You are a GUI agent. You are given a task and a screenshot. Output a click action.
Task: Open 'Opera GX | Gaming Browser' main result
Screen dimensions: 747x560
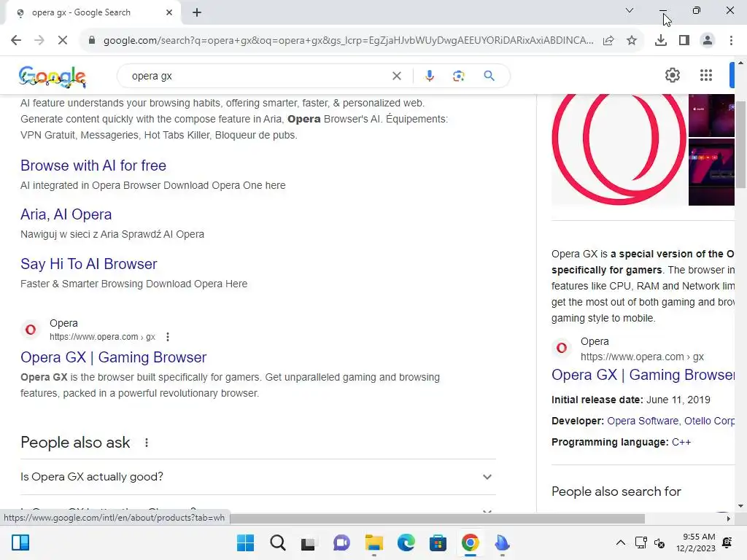click(113, 357)
